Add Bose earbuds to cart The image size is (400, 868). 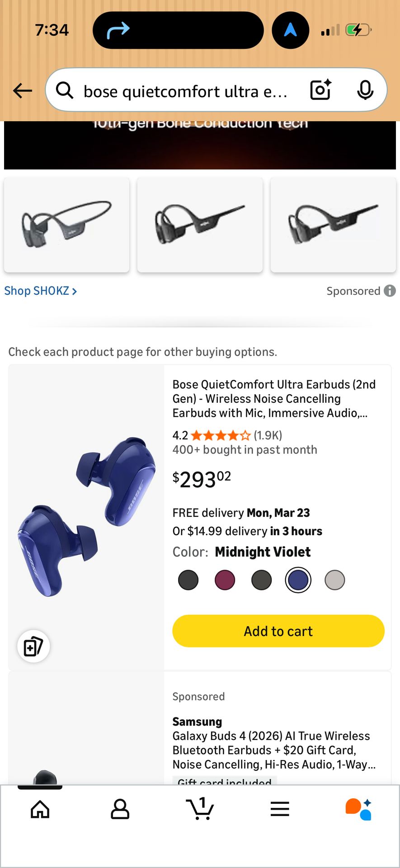coord(278,631)
